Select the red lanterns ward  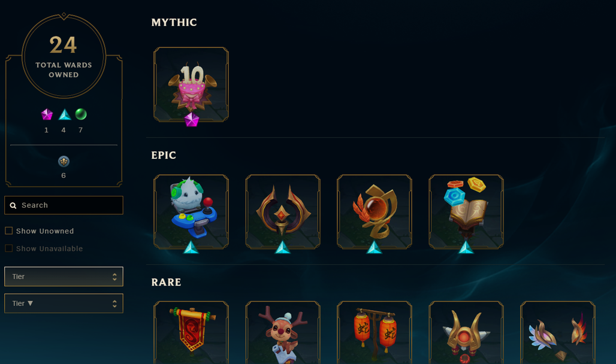375,333
